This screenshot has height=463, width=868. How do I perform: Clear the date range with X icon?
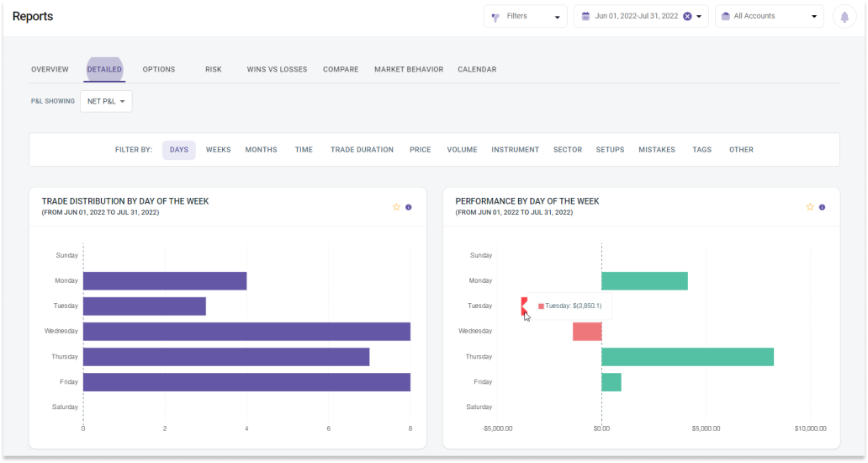[x=687, y=16]
